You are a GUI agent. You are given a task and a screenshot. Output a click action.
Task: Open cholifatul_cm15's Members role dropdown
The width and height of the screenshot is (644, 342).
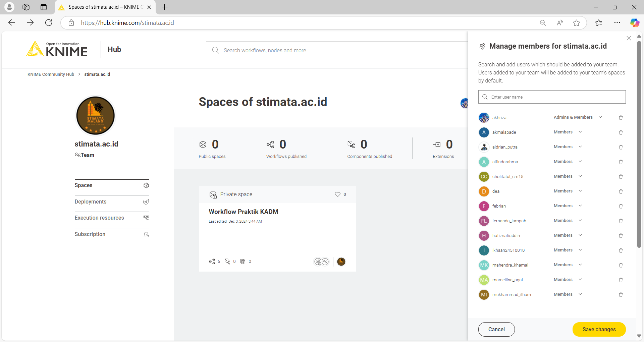coord(568,176)
